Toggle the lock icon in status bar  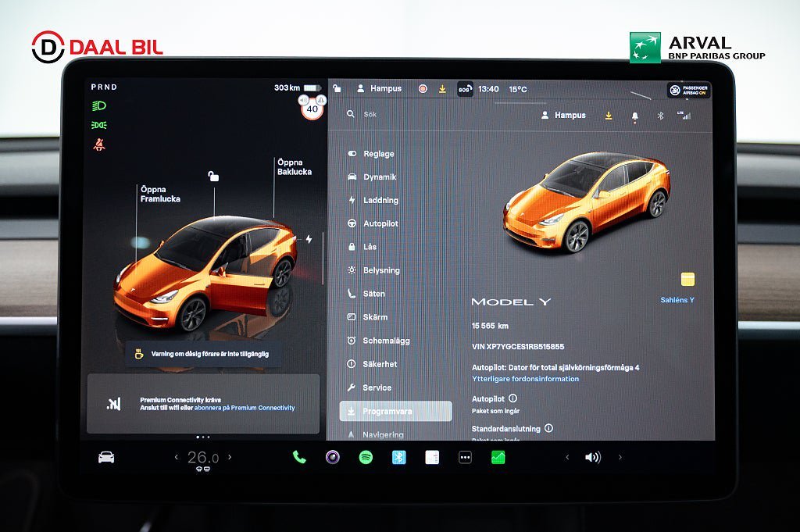(x=337, y=89)
